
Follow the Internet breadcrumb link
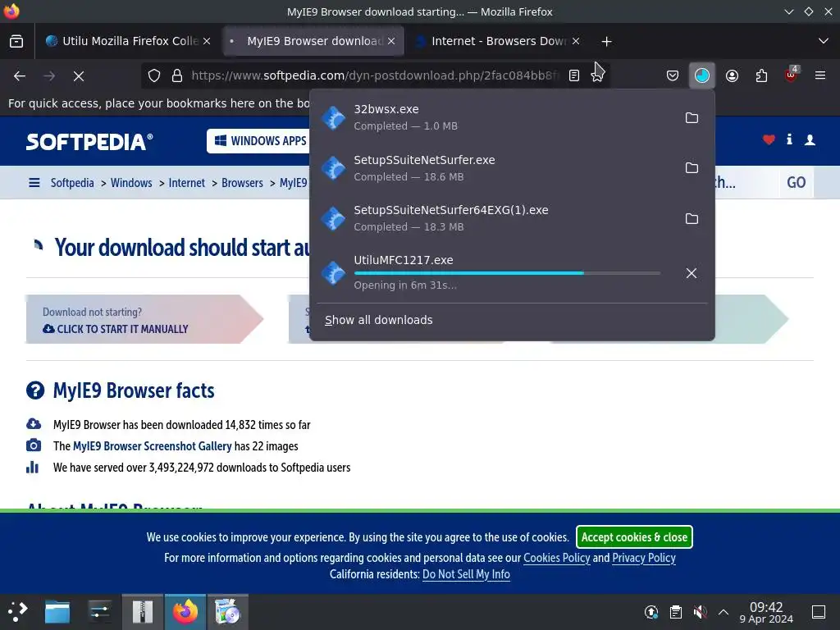[186, 183]
